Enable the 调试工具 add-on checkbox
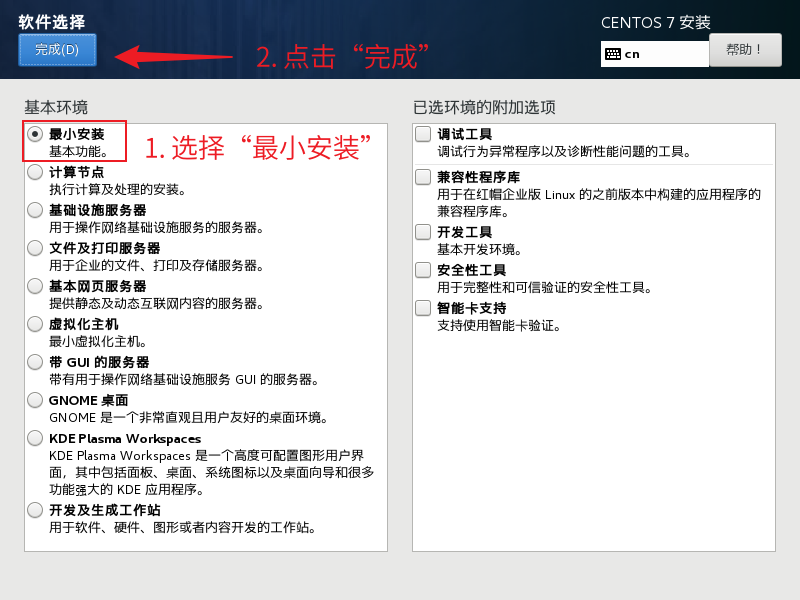This screenshot has width=800, height=600. click(424, 134)
